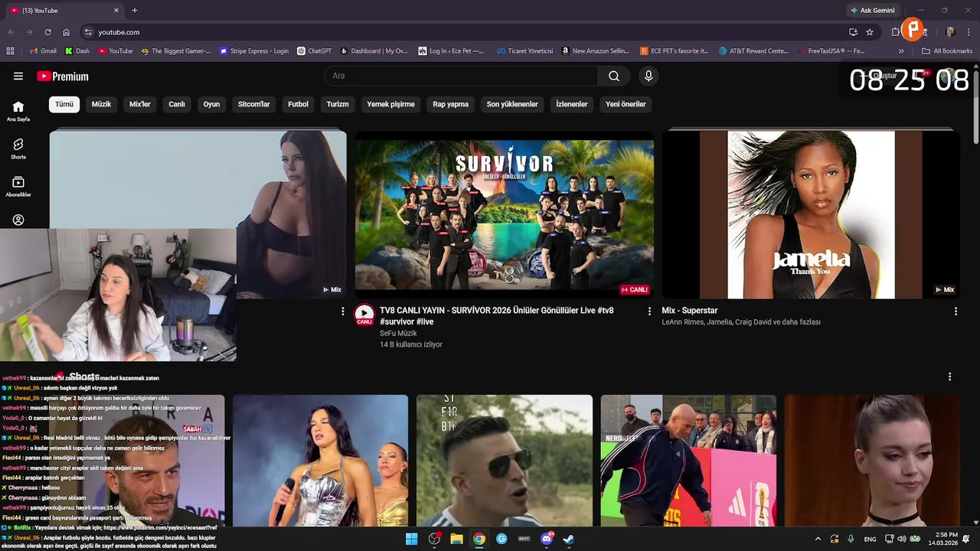Viewport: 980px width, 551px height.
Task: Select the İzlenenler filter chip
Action: tap(572, 104)
